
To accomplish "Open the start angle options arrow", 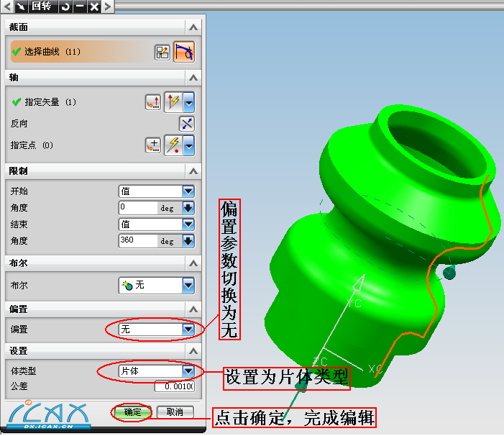I will [x=188, y=208].
